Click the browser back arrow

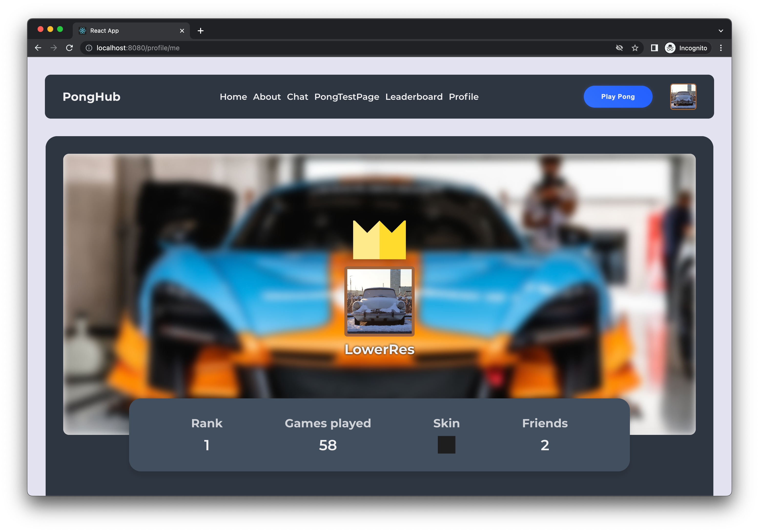38,48
